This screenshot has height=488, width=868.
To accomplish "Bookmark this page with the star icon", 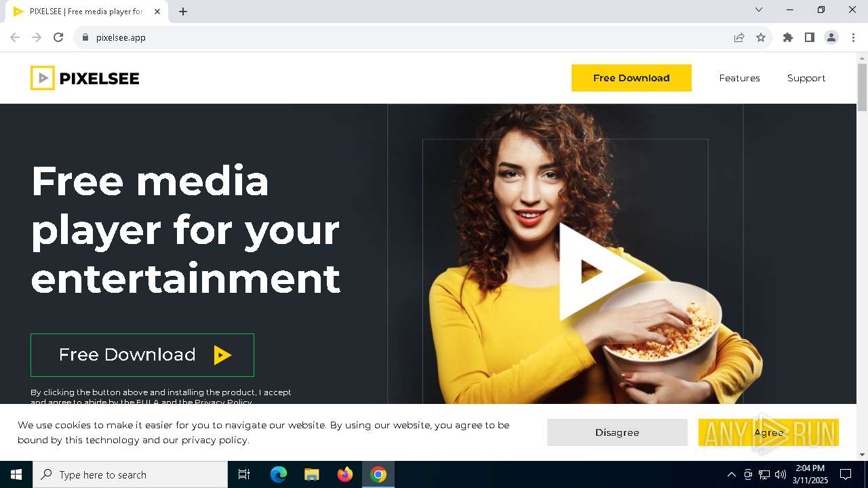I will 761,37.
